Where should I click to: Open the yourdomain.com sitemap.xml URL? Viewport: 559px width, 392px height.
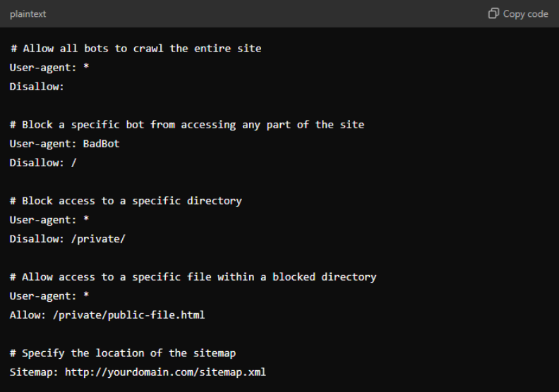(x=165, y=372)
